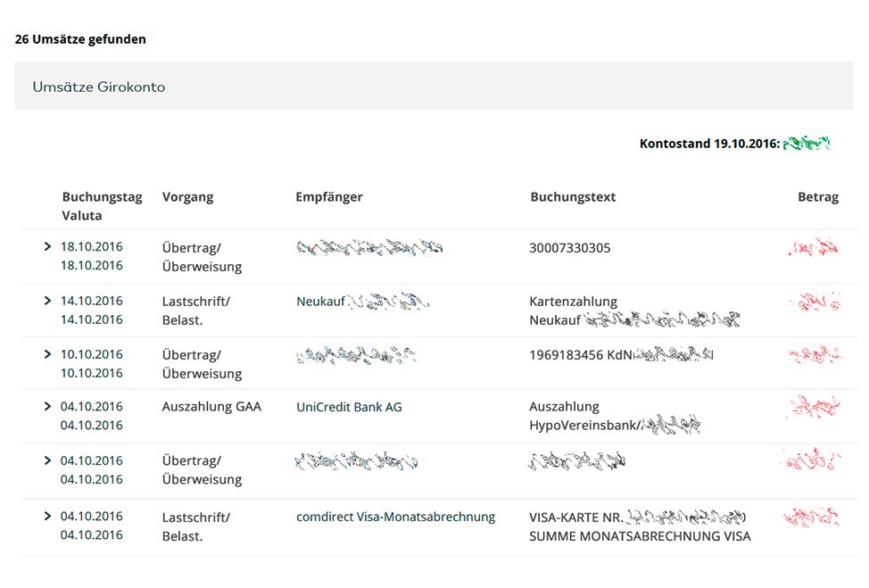This screenshot has height=588, width=869.
Task: Click the Vorgang column header
Action: click(x=187, y=197)
